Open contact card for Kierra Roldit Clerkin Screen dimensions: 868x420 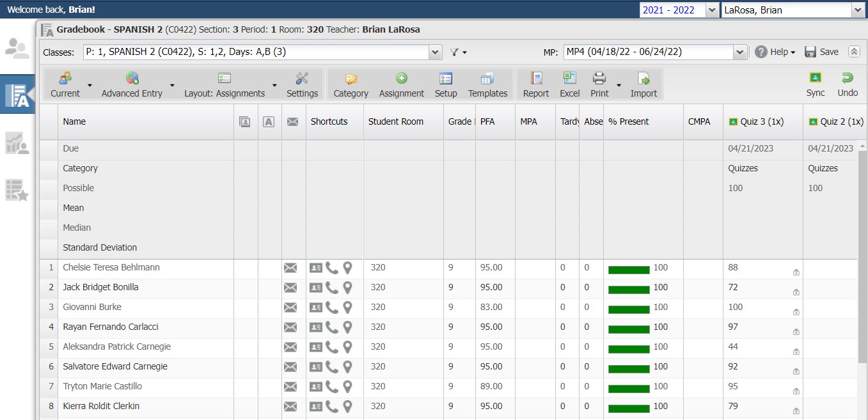(316, 407)
